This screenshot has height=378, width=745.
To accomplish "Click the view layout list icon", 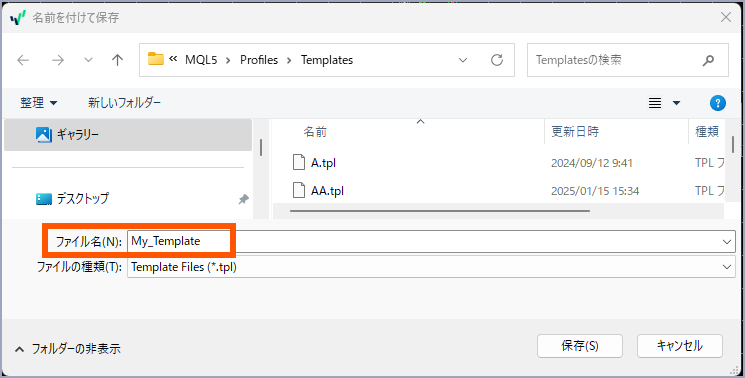I will (655, 103).
